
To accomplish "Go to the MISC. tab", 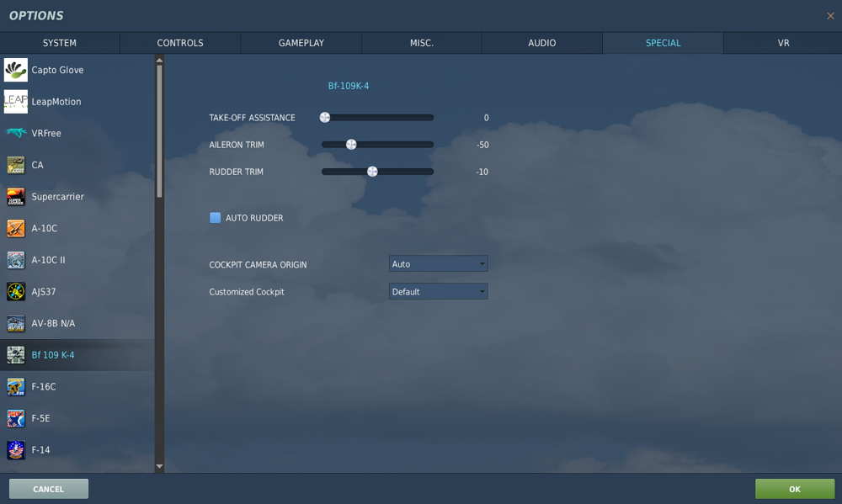I will pyautogui.click(x=422, y=43).
